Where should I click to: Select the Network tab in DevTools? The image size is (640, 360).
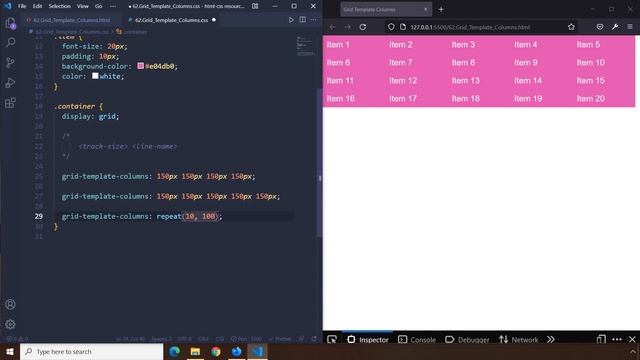[x=519, y=340]
